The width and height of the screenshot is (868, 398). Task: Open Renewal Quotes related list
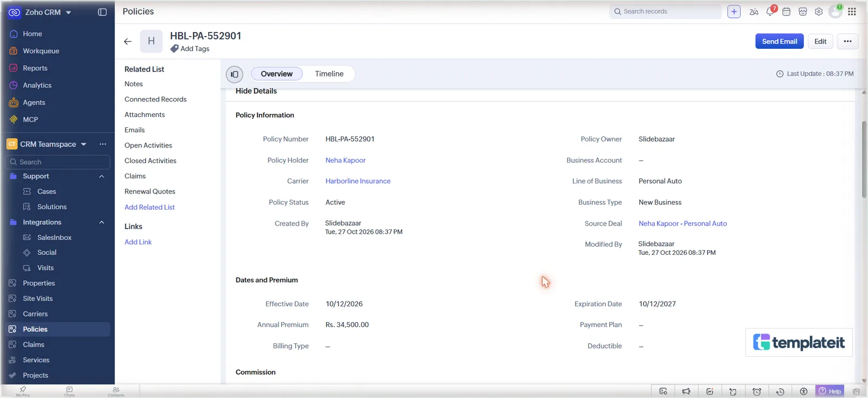(150, 191)
